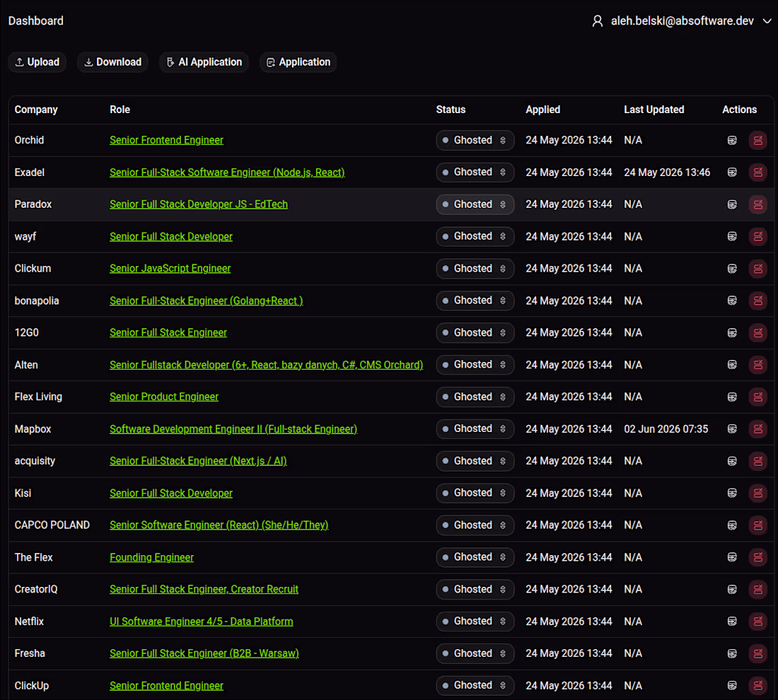Start an AI Application

(x=204, y=62)
